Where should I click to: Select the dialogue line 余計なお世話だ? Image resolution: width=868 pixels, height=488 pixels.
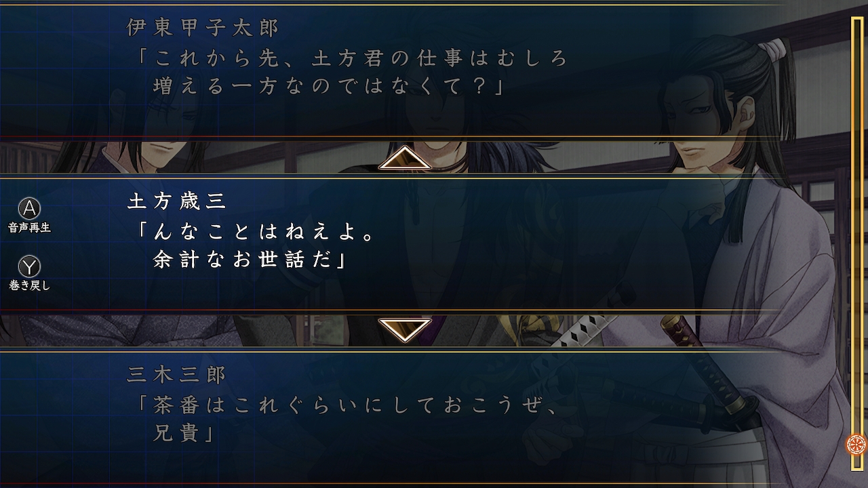pos(244,260)
